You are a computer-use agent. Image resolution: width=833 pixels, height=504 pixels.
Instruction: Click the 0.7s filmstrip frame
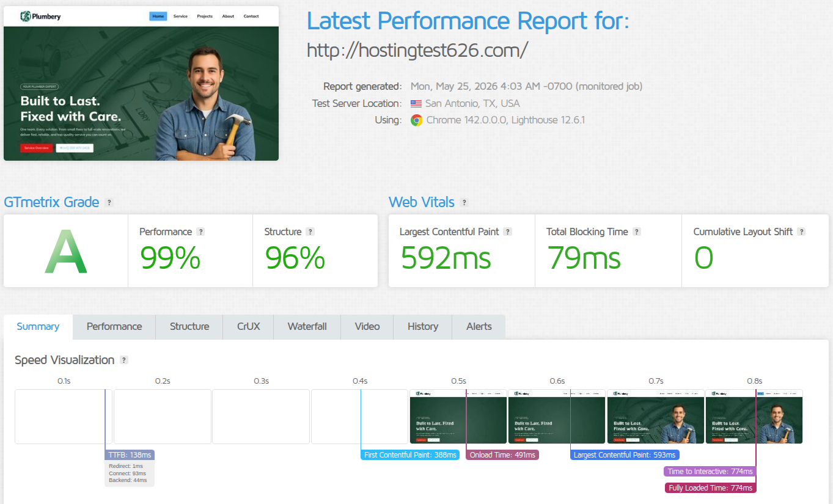tap(656, 417)
